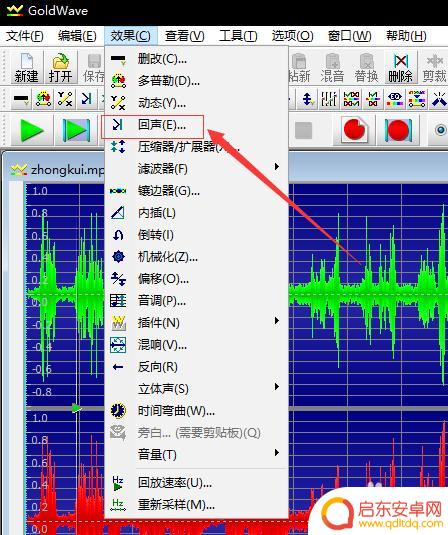Click the volume change icon with up-down arrows
Screen dimensions: 448x535
point(307,99)
